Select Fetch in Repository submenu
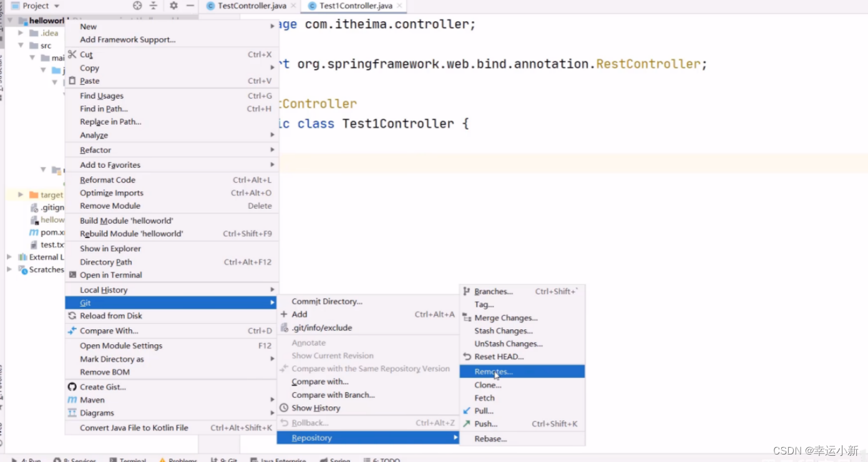Screen dimensions: 868x462 click(x=522, y=398)
